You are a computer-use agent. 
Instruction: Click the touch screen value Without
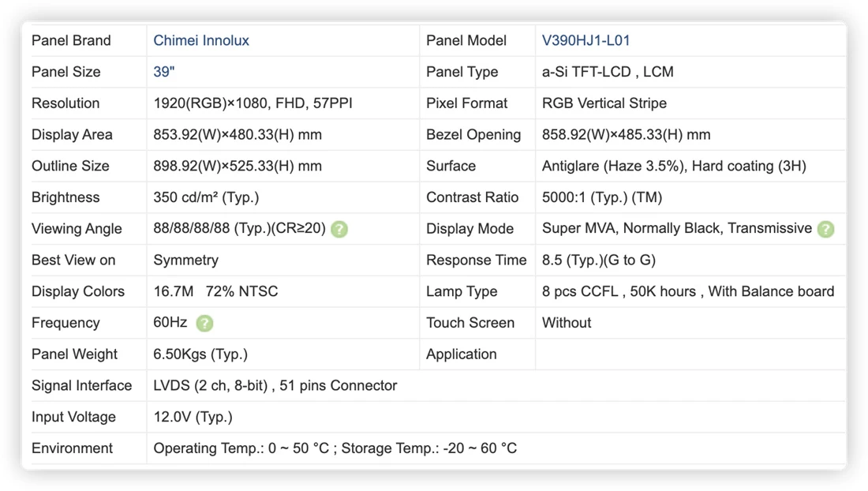pos(567,323)
